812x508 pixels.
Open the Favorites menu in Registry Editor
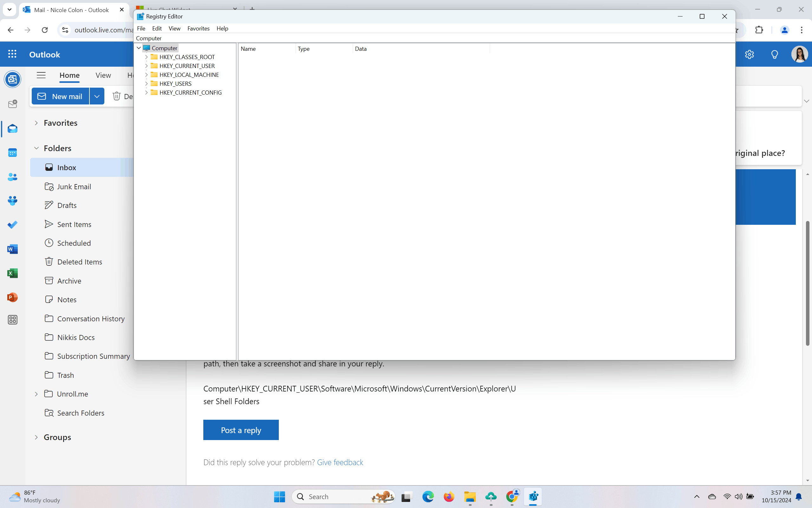click(198, 29)
